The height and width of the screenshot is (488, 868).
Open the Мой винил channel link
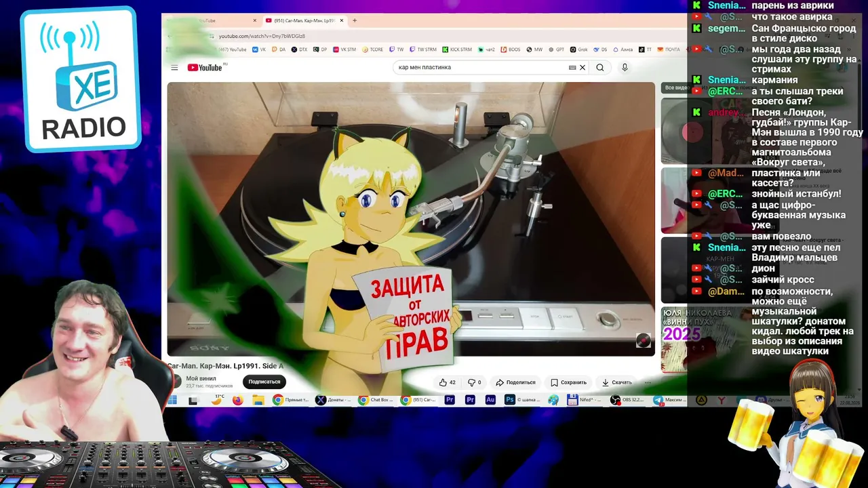201,378
